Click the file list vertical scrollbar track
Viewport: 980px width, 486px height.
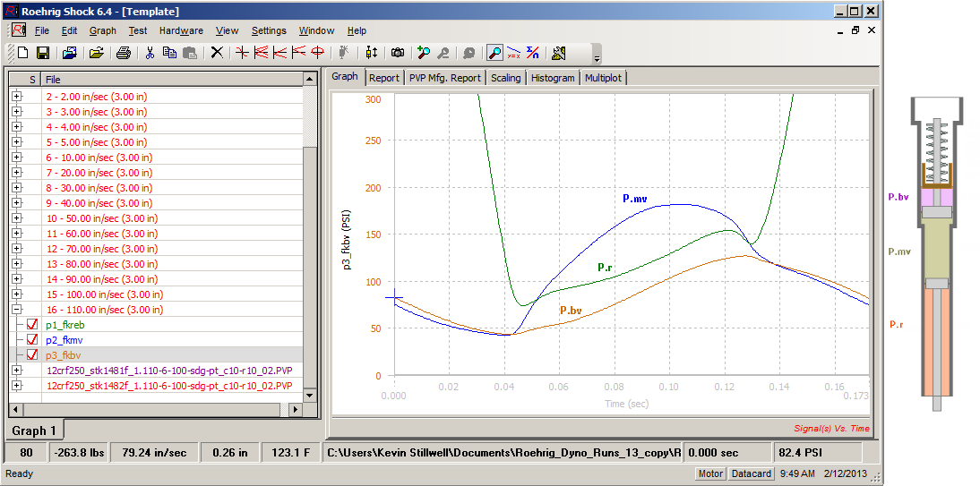pos(310,269)
